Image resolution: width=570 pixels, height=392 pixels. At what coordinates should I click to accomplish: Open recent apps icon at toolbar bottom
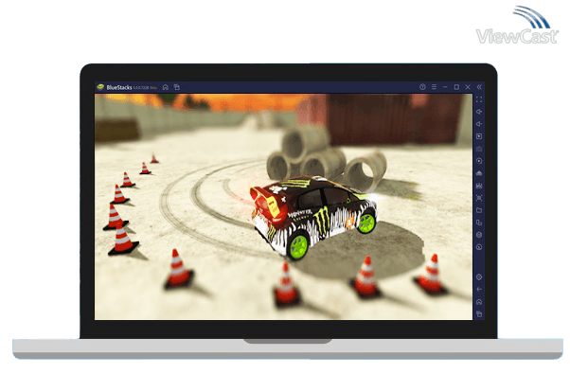point(479,313)
